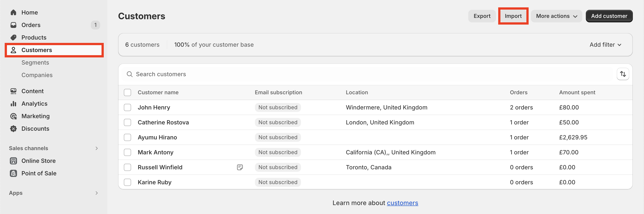
Task: Open the More actions dropdown
Action: [x=557, y=16]
